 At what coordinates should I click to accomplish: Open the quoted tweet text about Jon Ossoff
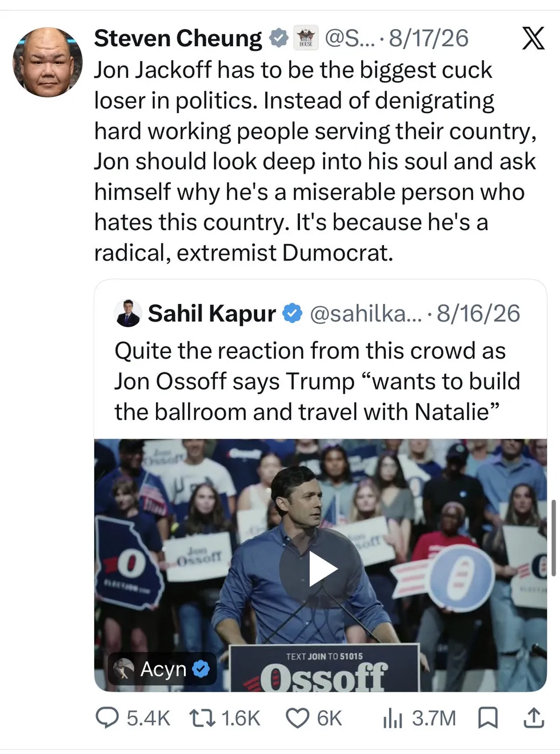click(x=317, y=381)
